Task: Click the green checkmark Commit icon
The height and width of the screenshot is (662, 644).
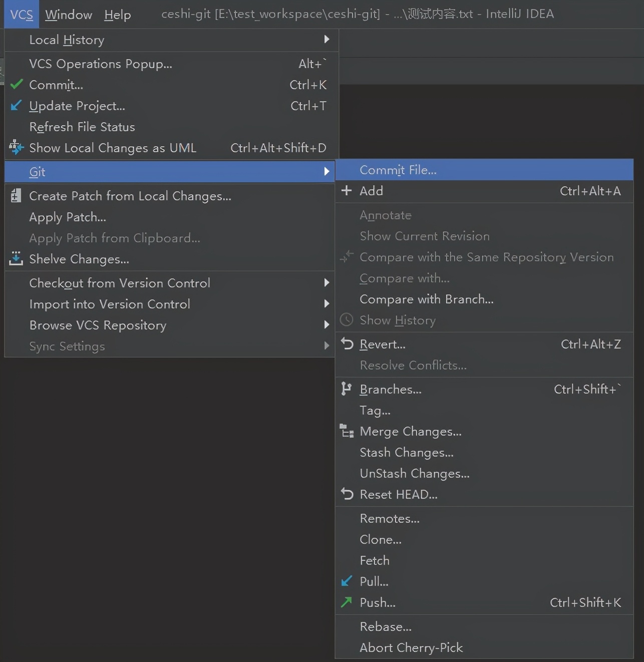Action: [17, 84]
